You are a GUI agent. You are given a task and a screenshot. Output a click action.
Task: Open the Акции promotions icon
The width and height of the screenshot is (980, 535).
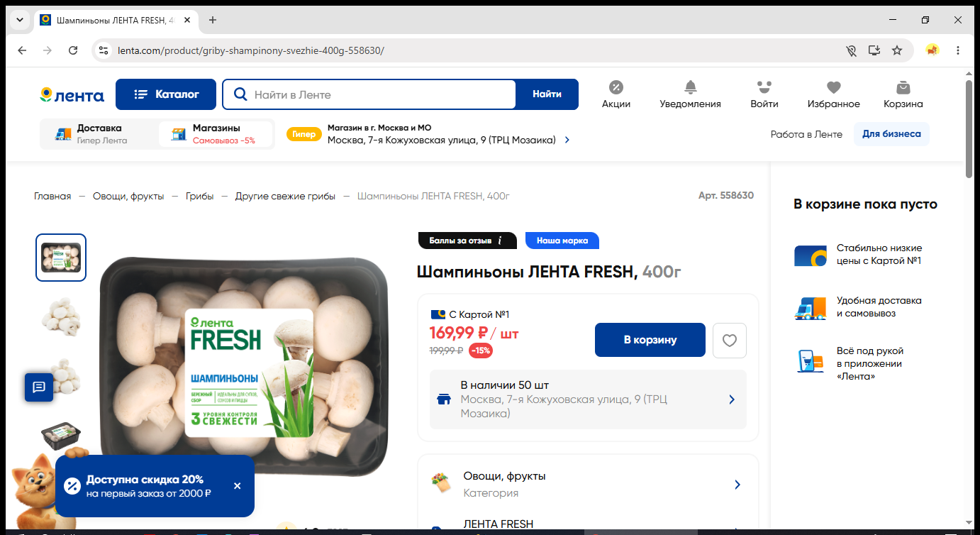click(x=616, y=94)
